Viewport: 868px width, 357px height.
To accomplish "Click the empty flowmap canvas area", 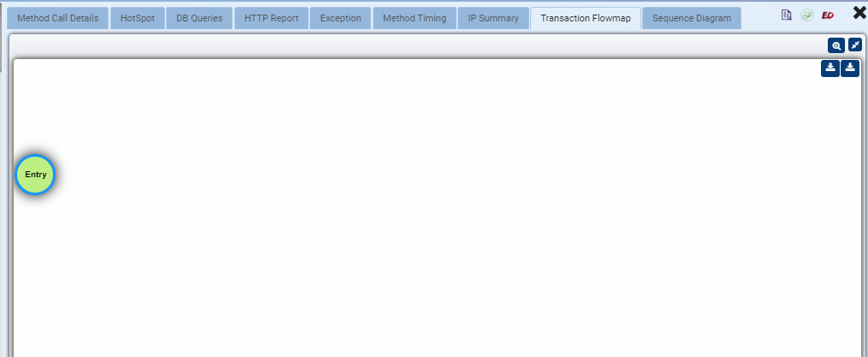I will [x=437, y=222].
